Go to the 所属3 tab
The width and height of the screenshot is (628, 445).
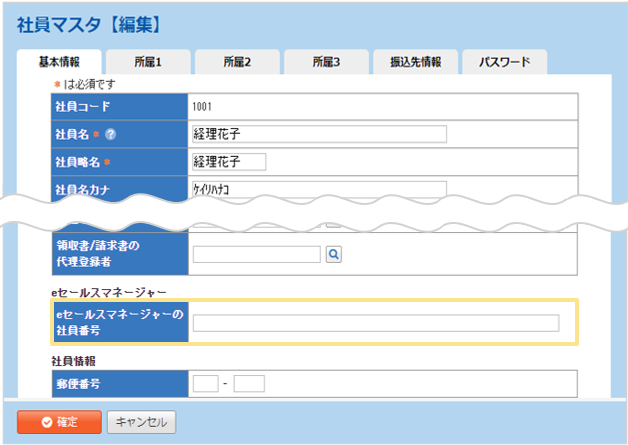(x=325, y=62)
